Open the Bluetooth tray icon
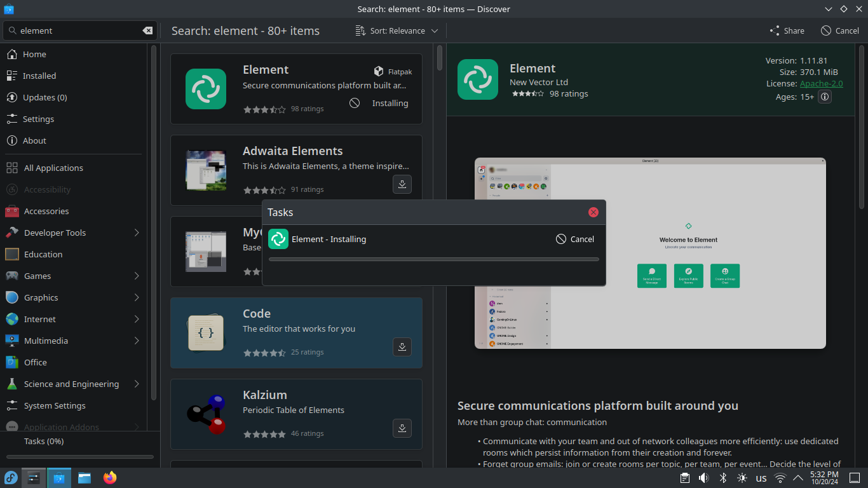Image resolution: width=868 pixels, height=488 pixels. point(723,478)
